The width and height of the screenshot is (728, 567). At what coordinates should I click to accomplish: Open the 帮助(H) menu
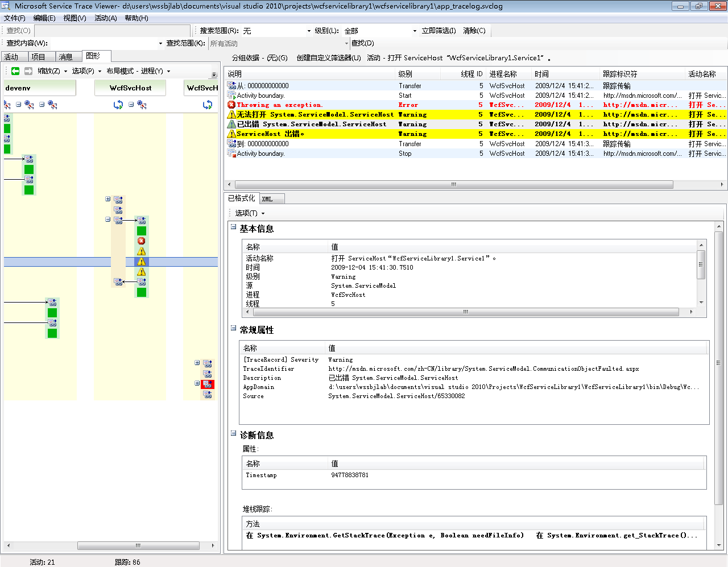point(136,18)
